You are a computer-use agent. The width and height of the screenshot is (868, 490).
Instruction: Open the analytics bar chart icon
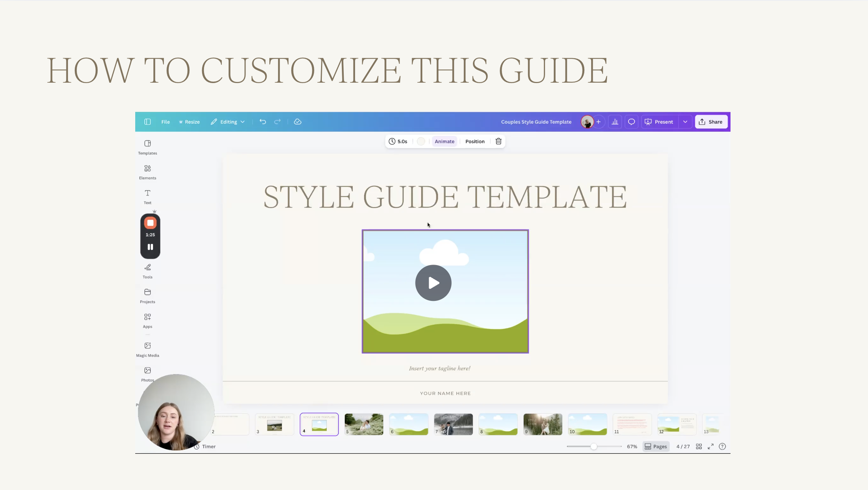615,122
